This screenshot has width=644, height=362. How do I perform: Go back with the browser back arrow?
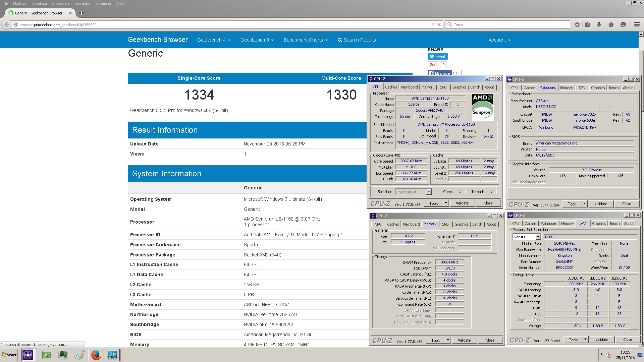pyautogui.click(x=7, y=24)
